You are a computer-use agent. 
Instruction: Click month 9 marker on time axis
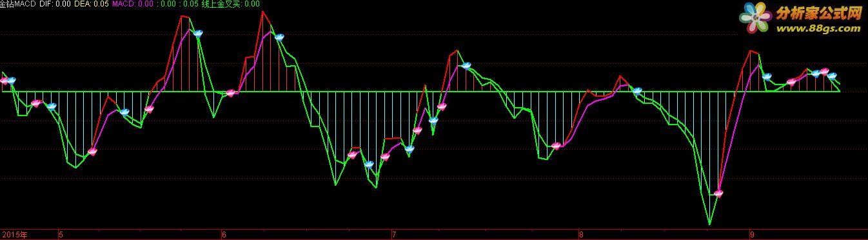[x=751, y=235]
